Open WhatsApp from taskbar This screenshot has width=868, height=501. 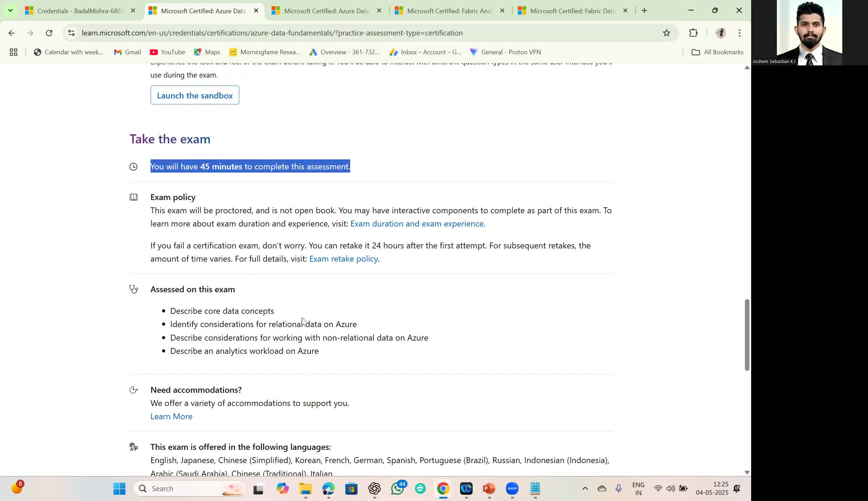click(397, 489)
